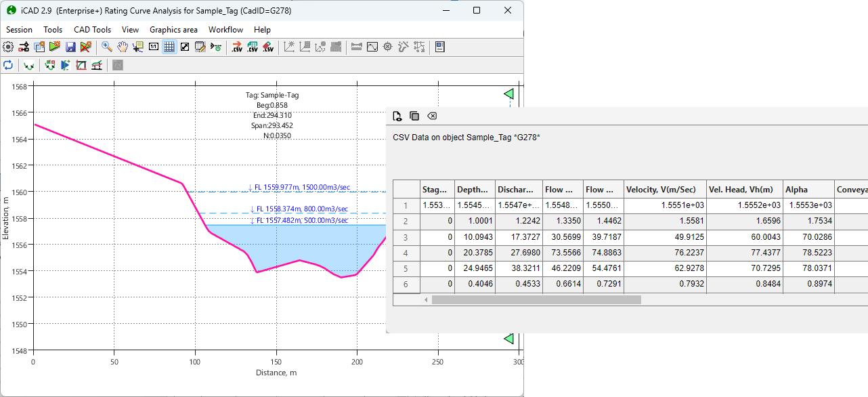Toggle the grid display button
Screen dimensions: 868x397
tap(169, 47)
